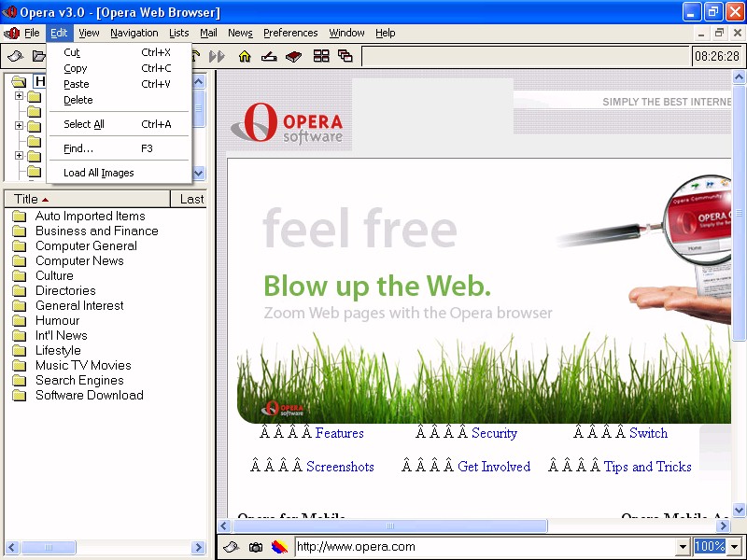
Task: Open the News menu
Action: point(240,33)
